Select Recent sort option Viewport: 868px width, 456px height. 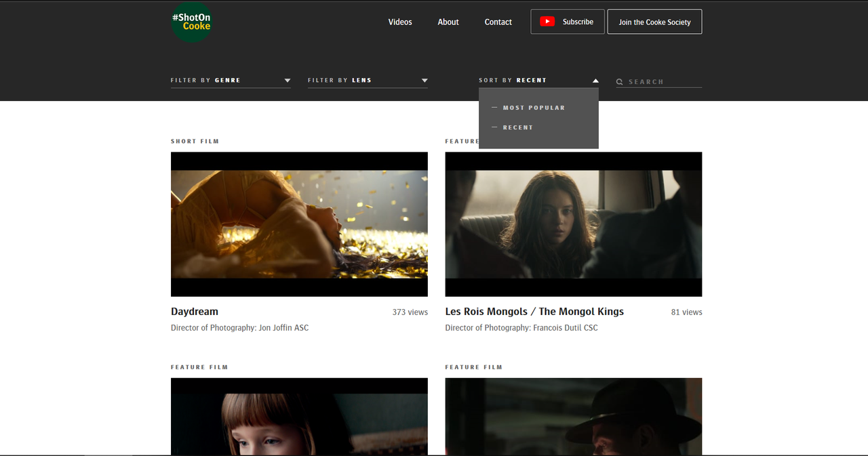point(518,127)
